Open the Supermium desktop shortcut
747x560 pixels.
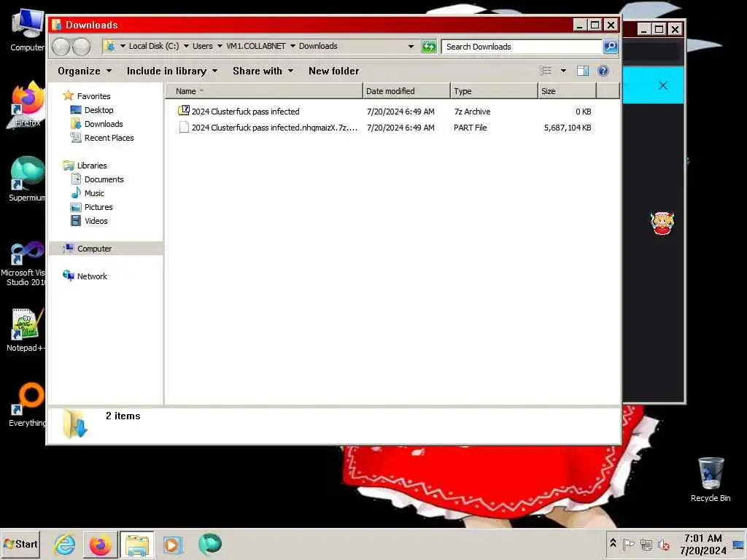(27, 179)
